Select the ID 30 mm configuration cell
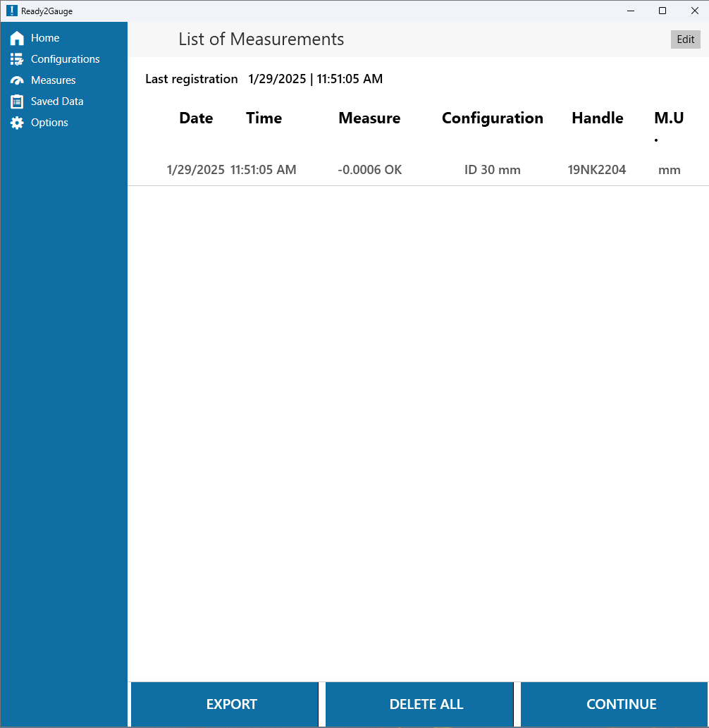 (x=492, y=170)
